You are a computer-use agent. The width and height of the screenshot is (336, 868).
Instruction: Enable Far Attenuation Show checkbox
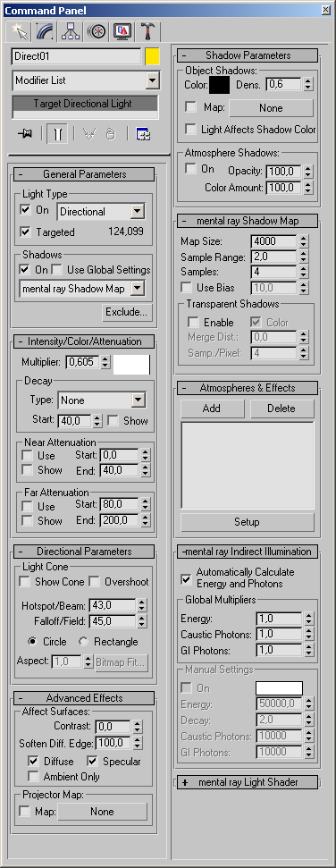point(27,521)
